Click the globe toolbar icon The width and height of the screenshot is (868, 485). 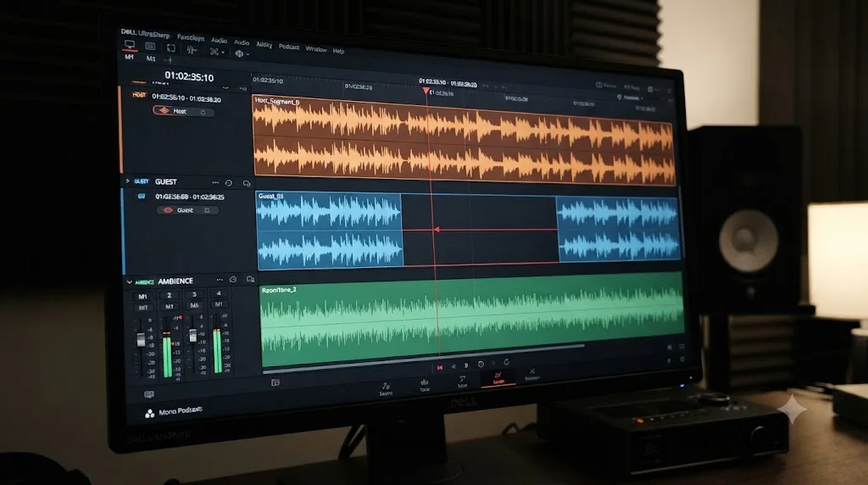pos(239,53)
